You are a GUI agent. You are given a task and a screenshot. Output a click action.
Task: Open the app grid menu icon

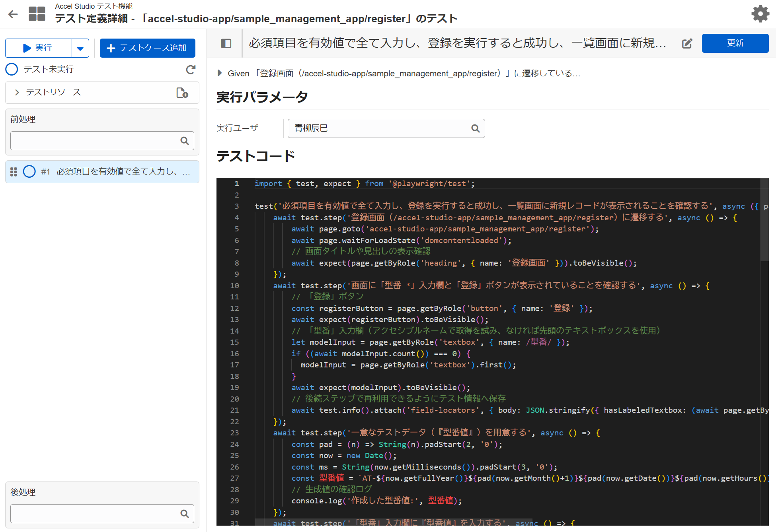(x=37, y=14)
